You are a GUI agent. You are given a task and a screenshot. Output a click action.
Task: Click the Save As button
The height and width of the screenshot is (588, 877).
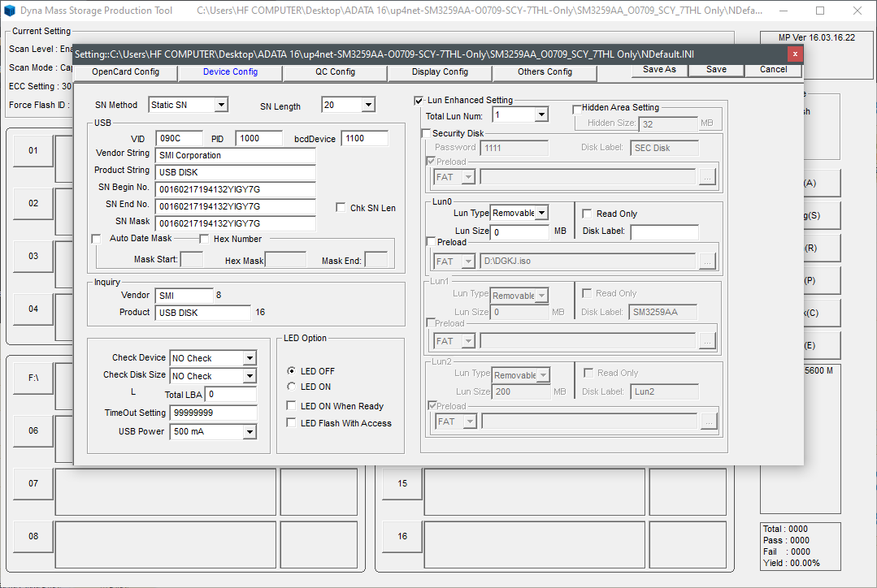pos(659,69)
